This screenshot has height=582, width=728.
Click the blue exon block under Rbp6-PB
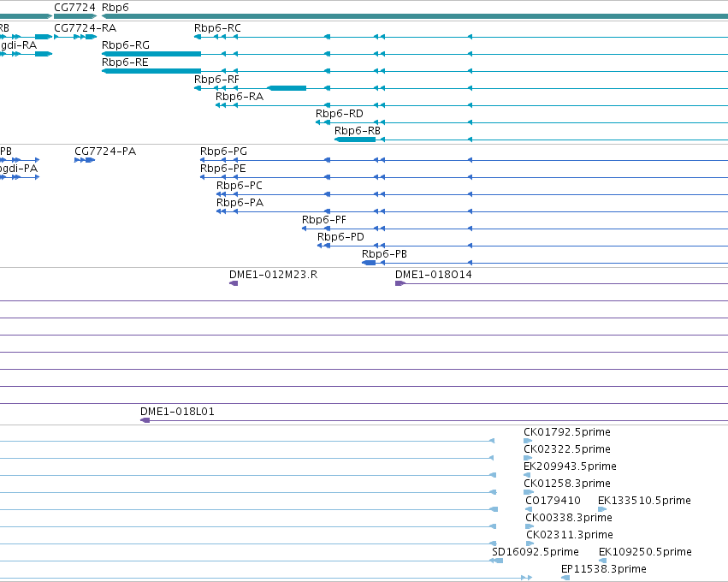[369, 264]
